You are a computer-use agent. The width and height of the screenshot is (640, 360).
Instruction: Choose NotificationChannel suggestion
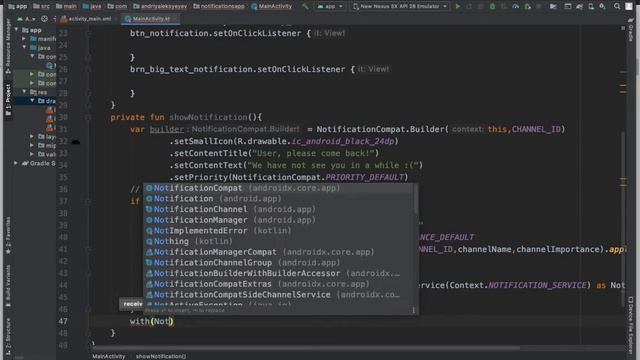pos(278,209)
